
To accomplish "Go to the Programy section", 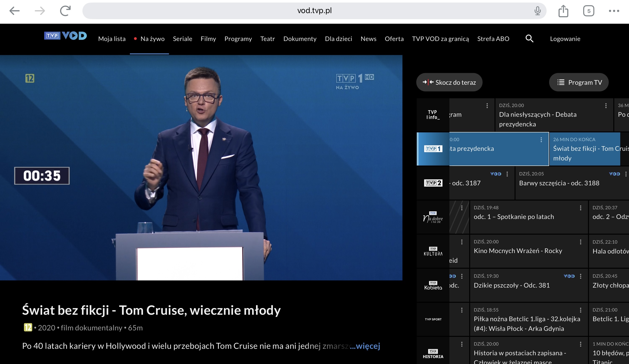I will click(238, 39).
